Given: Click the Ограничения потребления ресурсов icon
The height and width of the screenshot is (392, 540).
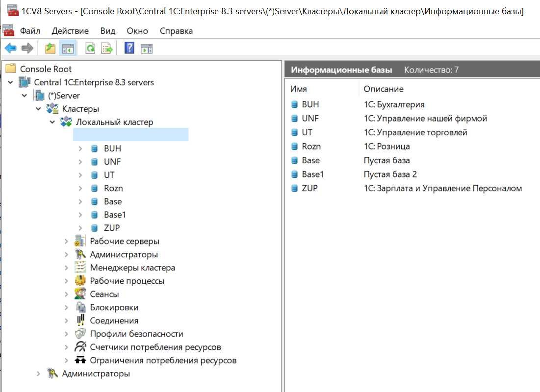Looking at the screenshot, I should tap(80, 360).
